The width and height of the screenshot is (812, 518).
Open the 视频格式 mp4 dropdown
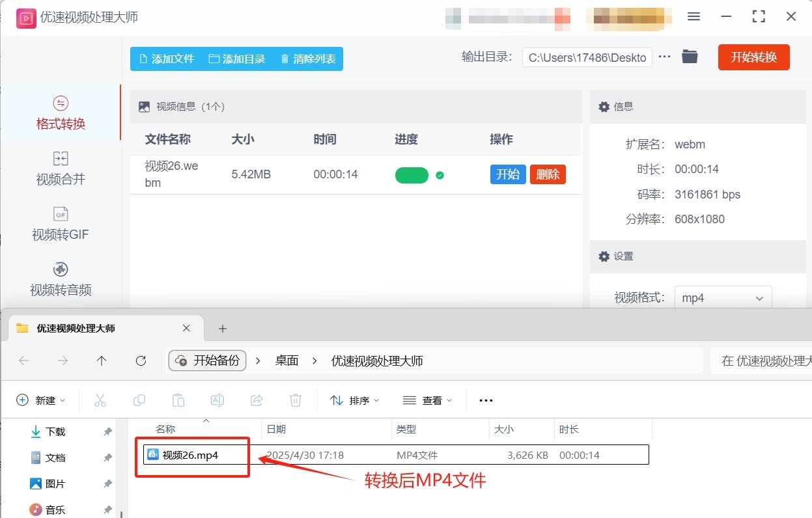tap(723, 297)
